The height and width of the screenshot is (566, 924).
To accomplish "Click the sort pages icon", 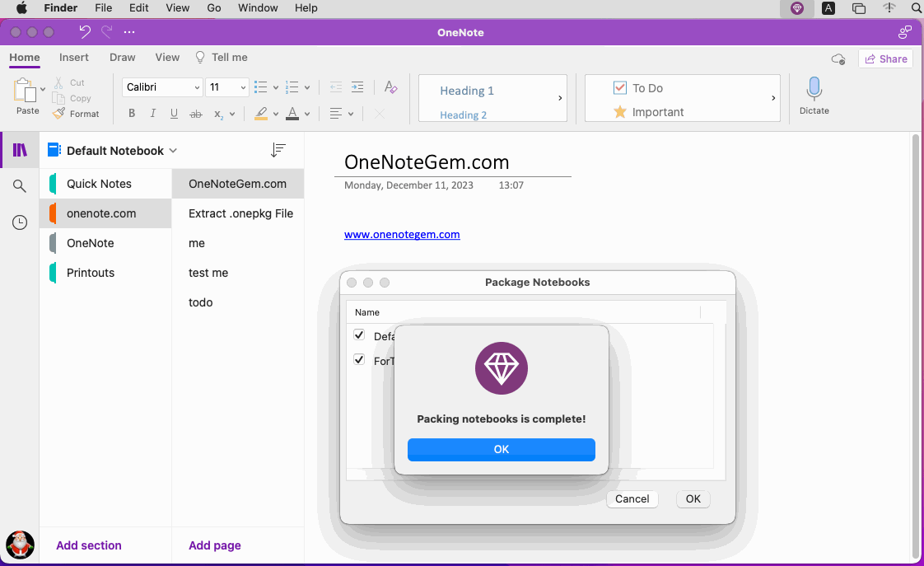I will pos(278,150).
